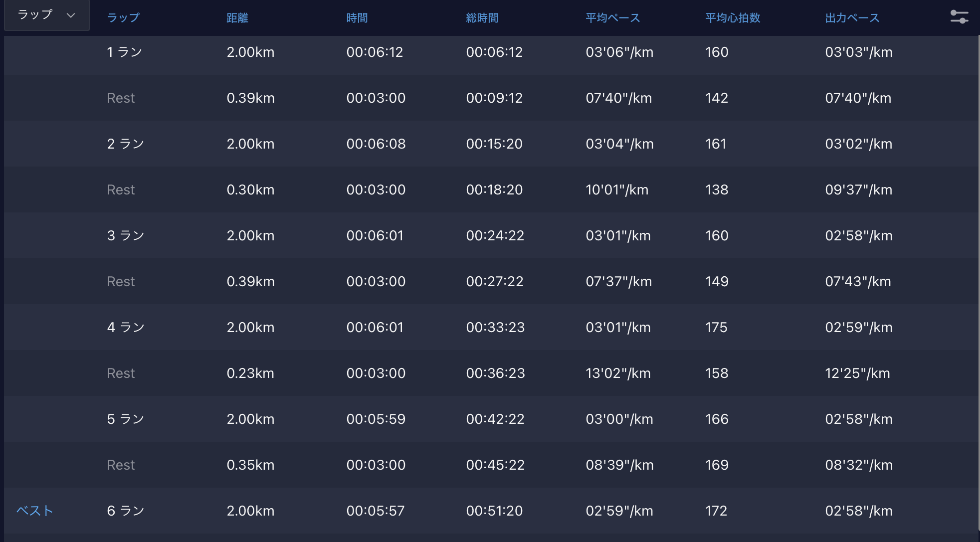Sort by 距離 column header

(237, 18)
